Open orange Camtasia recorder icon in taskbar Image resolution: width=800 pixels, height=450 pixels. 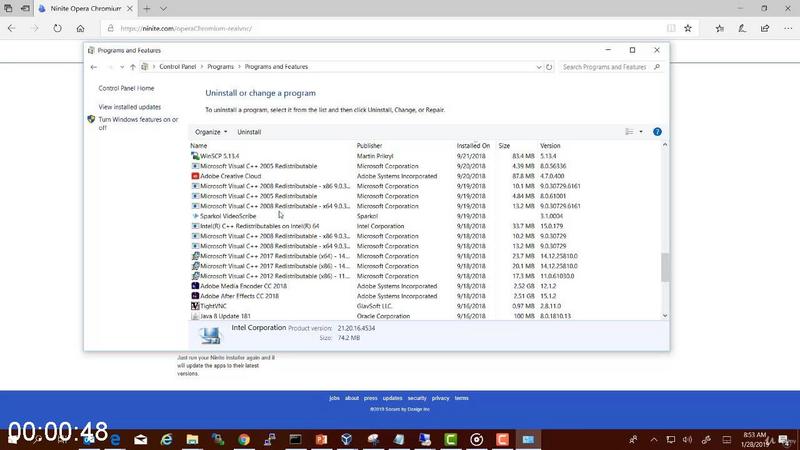click(502, 439)
